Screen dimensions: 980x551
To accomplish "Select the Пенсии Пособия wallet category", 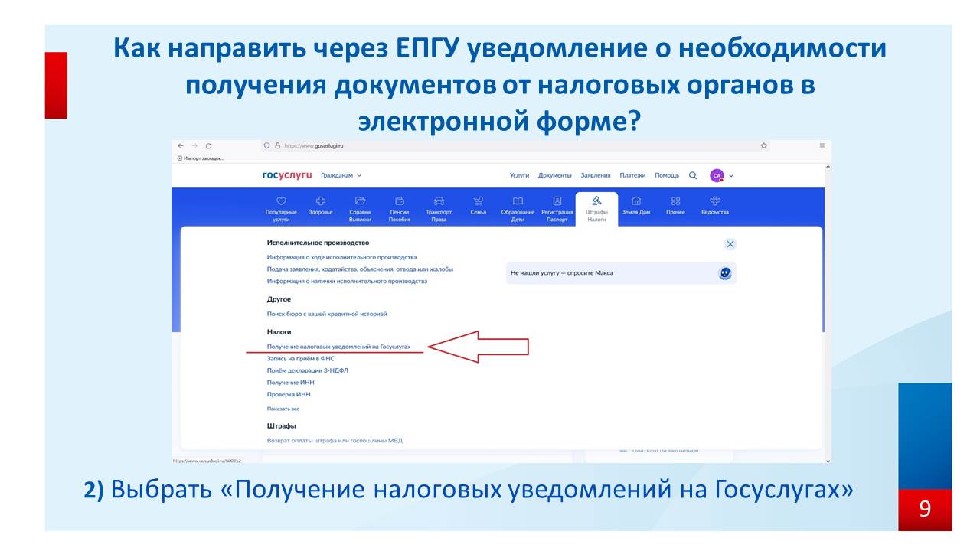I will pyautogui.click(x=399, y=208).
